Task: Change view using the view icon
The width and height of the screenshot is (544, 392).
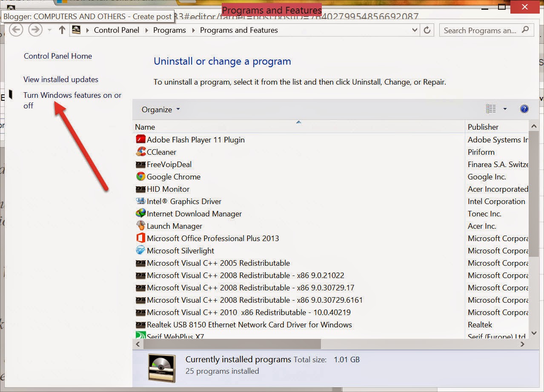Action: click(x=491, y=109)
